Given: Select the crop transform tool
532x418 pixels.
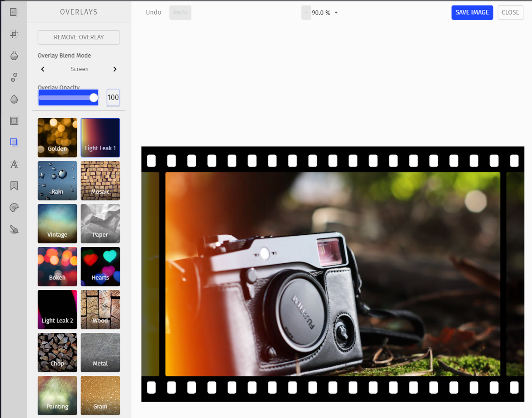Looking at the screenshot, I should point(14,33).
